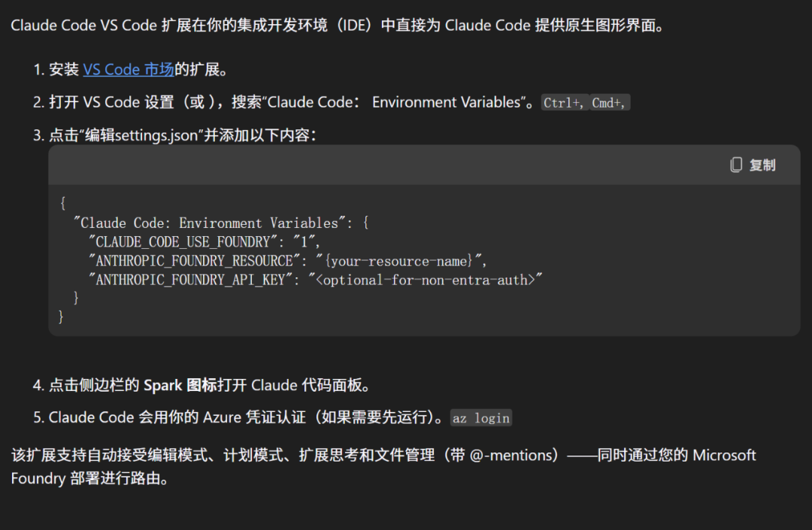812x530 pixels.
Task: Click the az login inline code snippet
Action: [480, 418]
